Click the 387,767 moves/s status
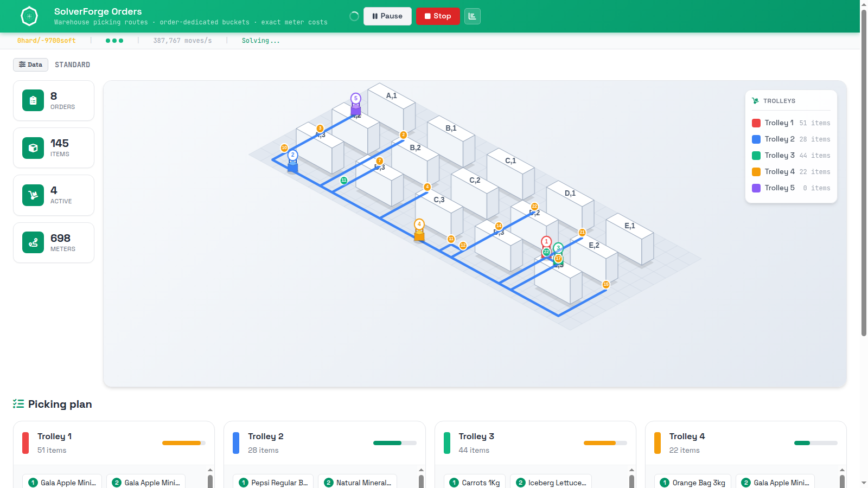The height and width of the screenshot is (488, 868). pyautogui.click(x=182, y=41)
